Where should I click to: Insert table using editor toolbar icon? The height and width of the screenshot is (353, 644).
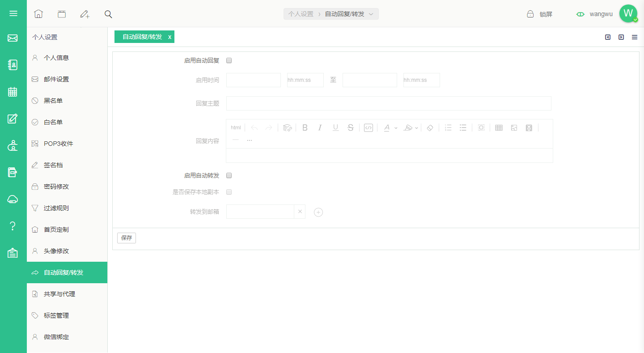[x=499, y=128]
